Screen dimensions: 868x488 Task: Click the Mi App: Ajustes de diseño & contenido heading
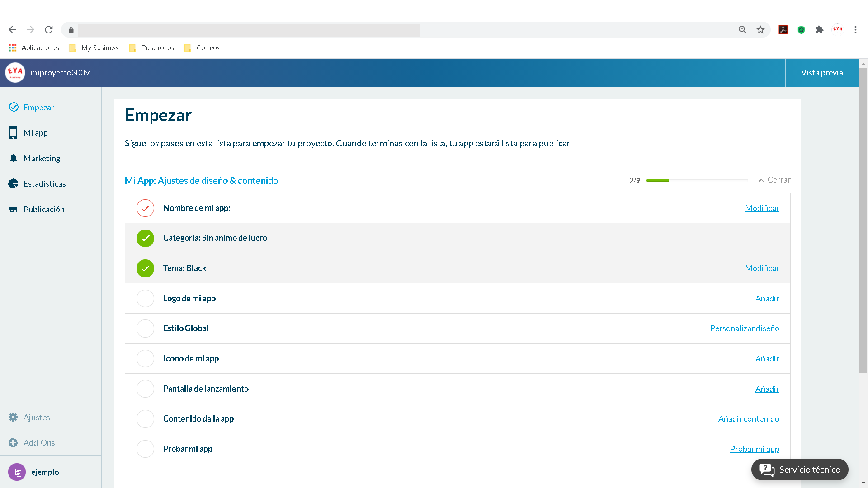tap(201, 180)
